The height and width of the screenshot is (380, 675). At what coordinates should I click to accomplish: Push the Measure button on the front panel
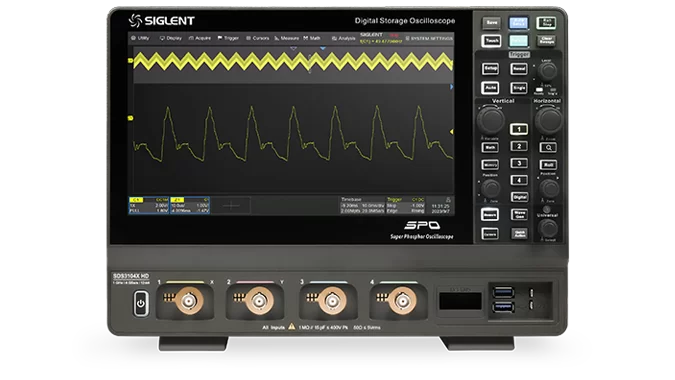pos(490,214)
